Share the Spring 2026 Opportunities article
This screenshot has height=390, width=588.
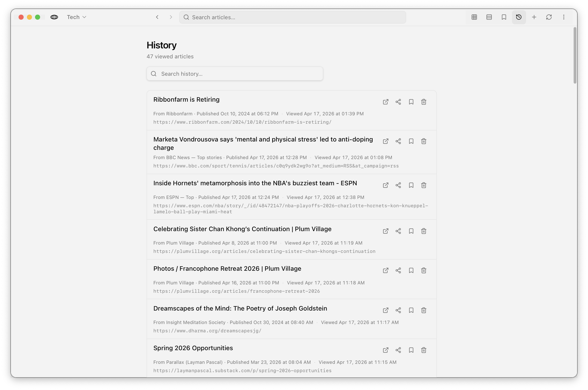pos(398,350)
